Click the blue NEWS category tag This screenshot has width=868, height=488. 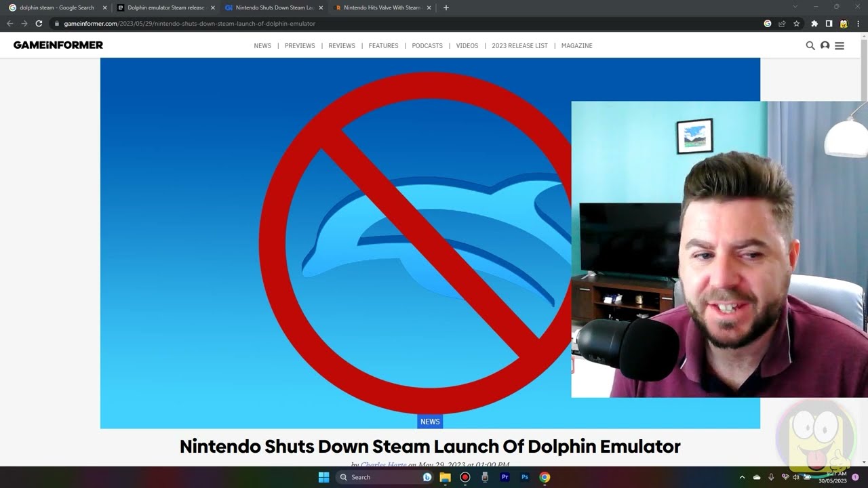tap(430, 422)
